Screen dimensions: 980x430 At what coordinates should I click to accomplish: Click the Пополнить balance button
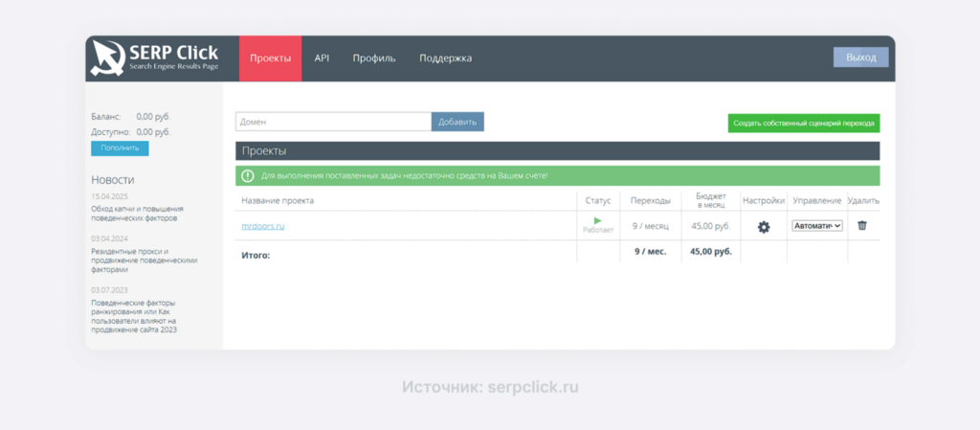[120, 148]
